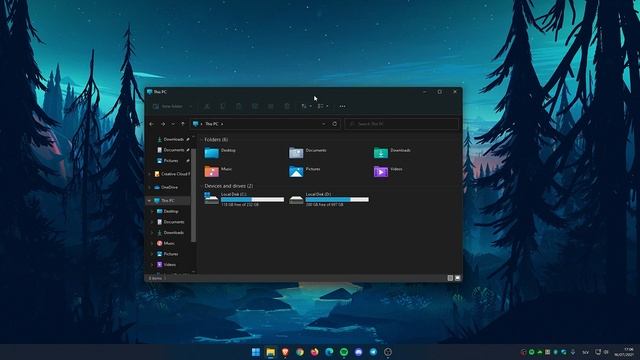This screenshot has width=640, height=360.
Task: Select the Documents folder in main pane
Action: pos(308,152)
